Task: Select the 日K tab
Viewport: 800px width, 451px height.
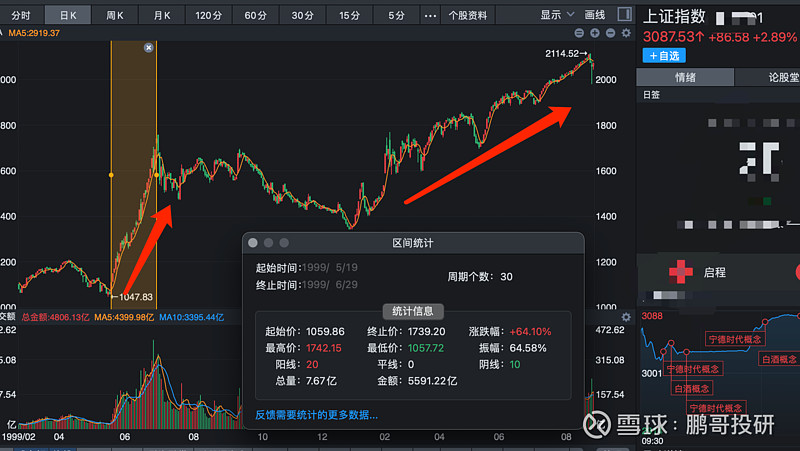Action: pyautogui.click(x=68, y=15)
